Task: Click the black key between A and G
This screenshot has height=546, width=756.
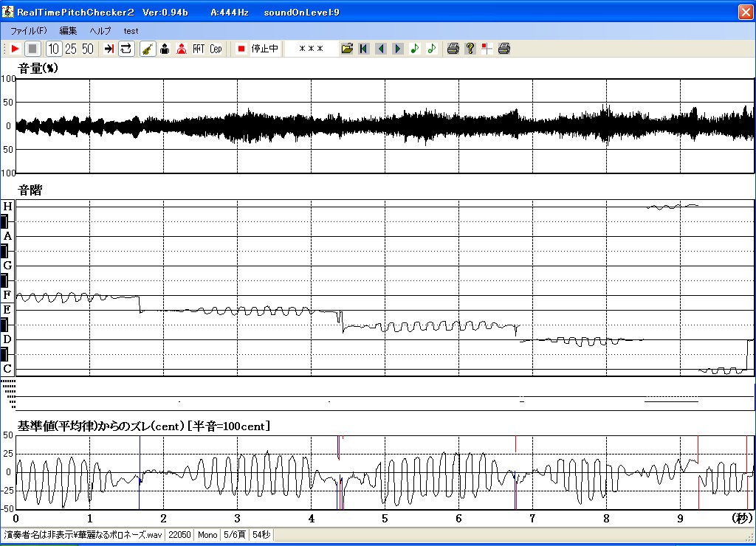Action: (4, 251)
